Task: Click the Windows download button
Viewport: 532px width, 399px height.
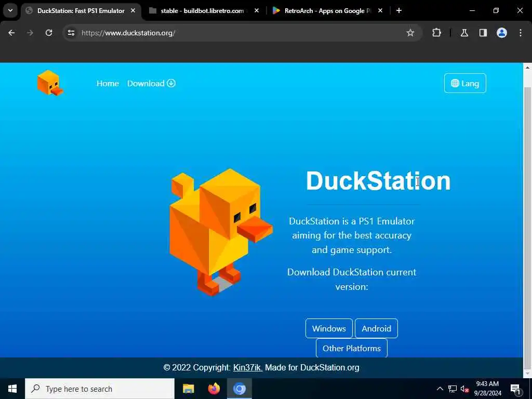Action: click(329, 328)
